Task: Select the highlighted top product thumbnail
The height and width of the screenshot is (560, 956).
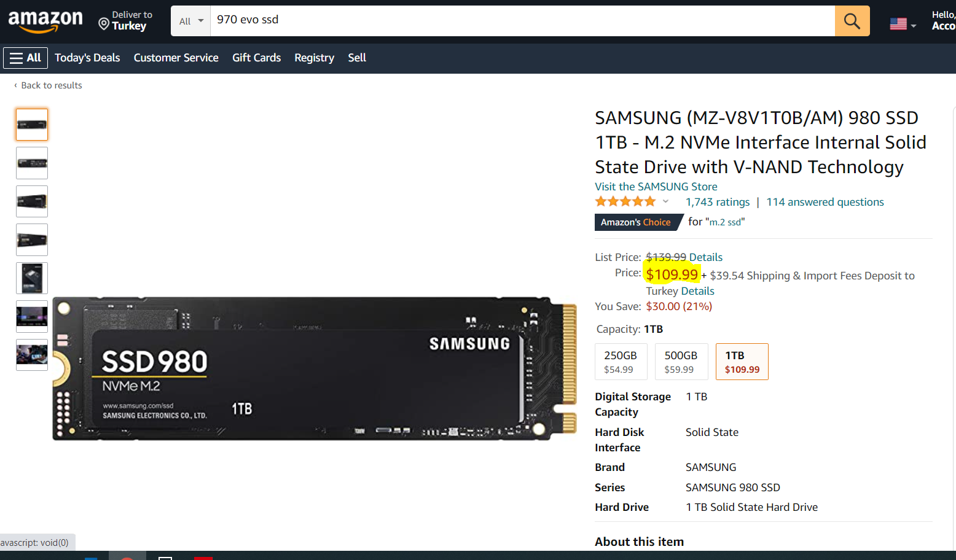Action: (x=32, y=125)
